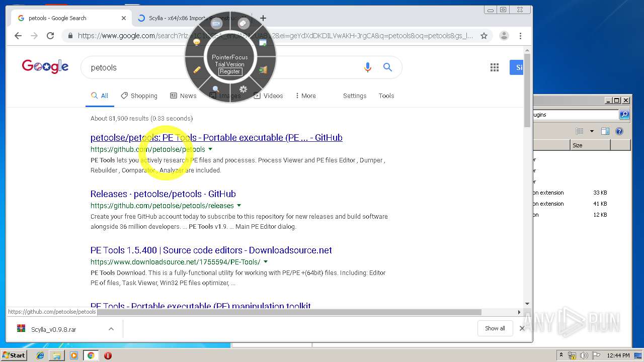Open the Windows Start menu
The width and height of the screenshot is (644, 362).
coord(14,355)
